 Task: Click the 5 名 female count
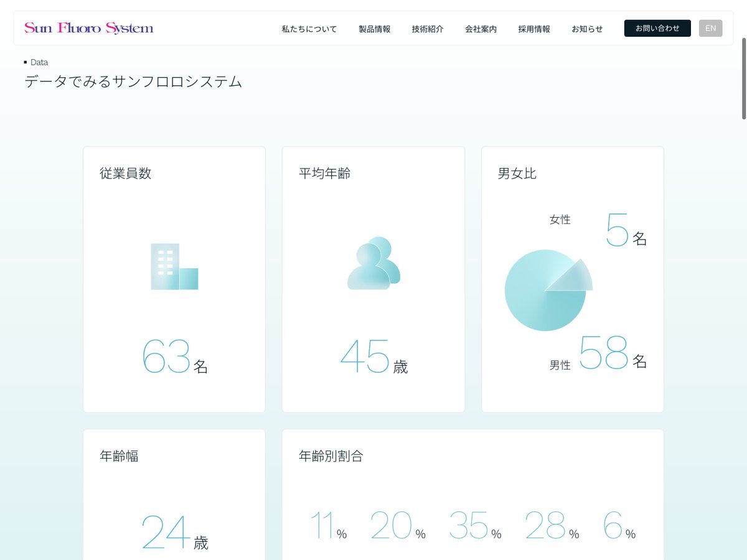(x=627, y=230)
